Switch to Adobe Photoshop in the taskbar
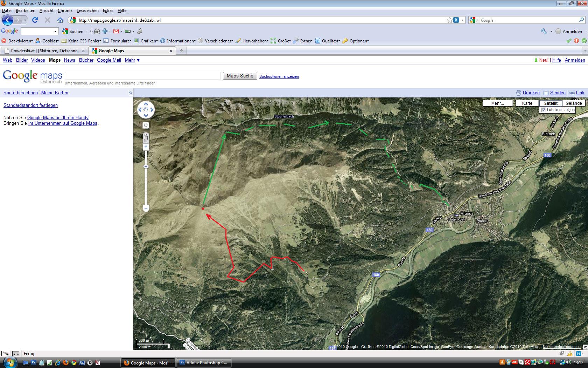Screen dimensions: 588x368 point(204,363)
